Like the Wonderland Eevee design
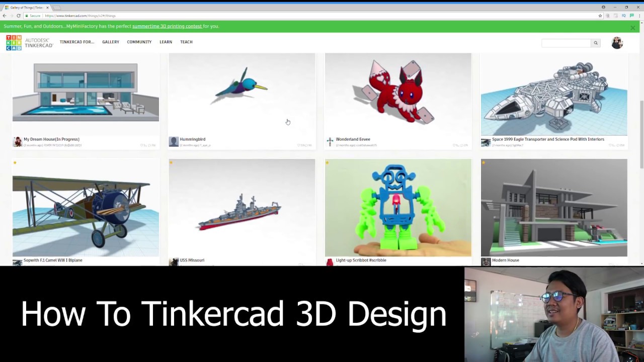This screenshot has height=362, width=644. pyautogui.click(x=455, y=145)
